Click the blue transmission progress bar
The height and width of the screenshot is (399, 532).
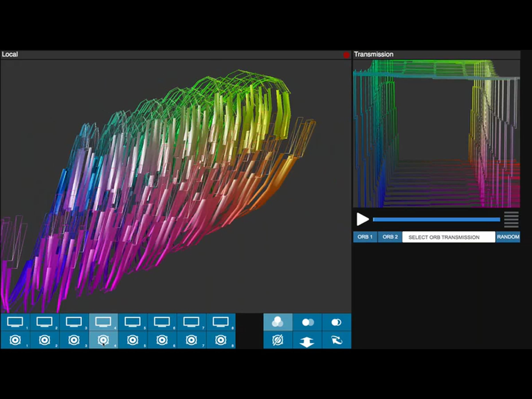click(x=436, y=219)
